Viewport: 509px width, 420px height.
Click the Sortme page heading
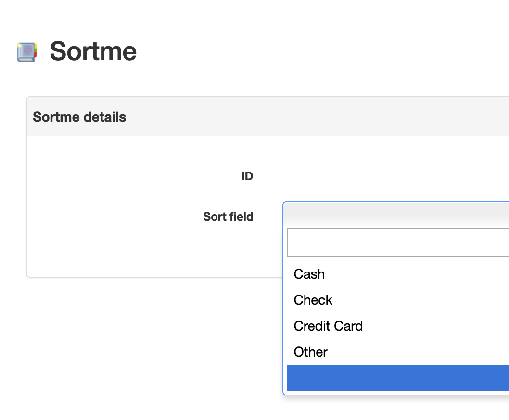93,51
